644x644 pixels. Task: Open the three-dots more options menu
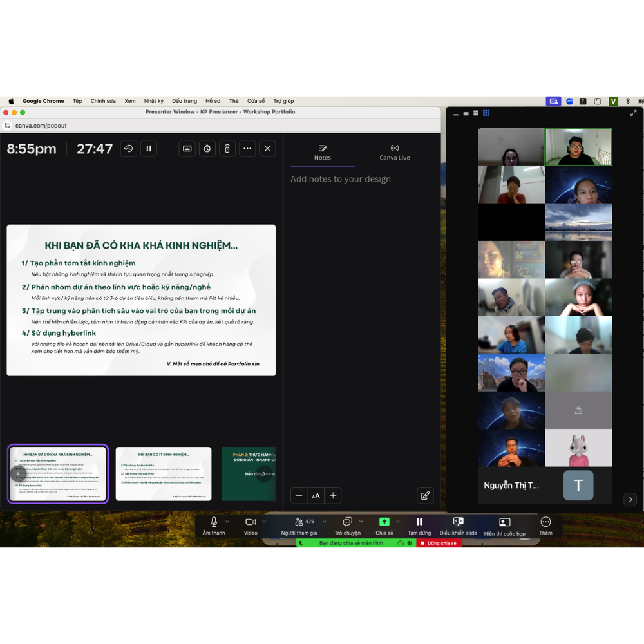[x=247, y=149]
